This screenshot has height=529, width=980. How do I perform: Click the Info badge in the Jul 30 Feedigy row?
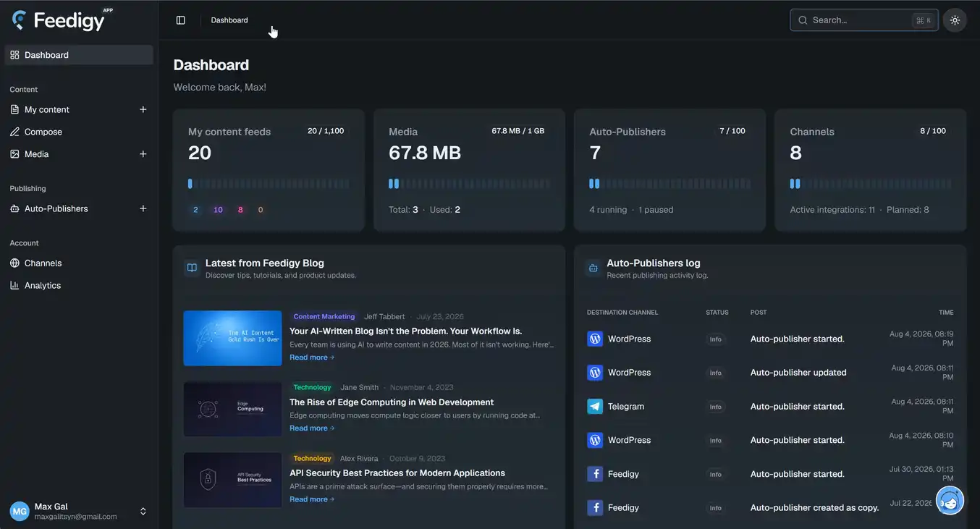716,474
